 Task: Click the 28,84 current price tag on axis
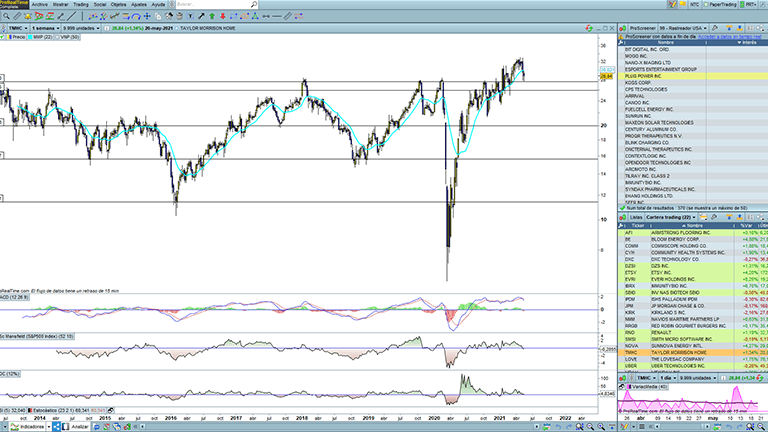[606, 76]
